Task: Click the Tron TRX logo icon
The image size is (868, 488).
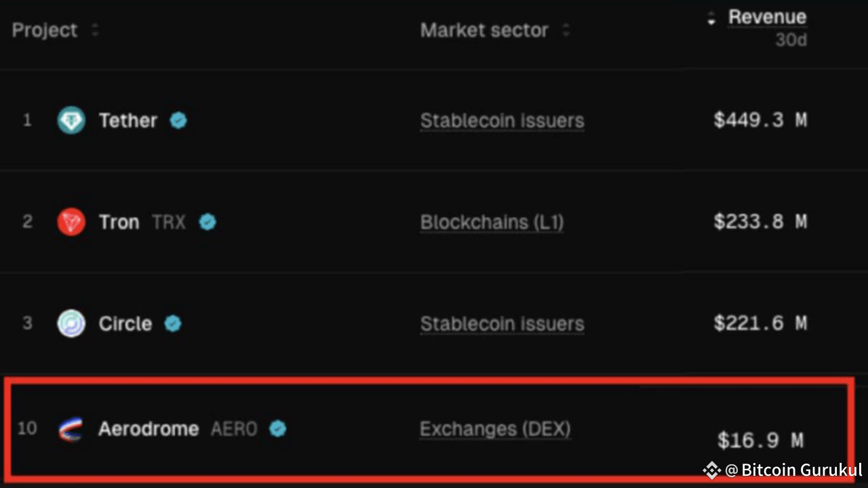Action: pos(71,222)
